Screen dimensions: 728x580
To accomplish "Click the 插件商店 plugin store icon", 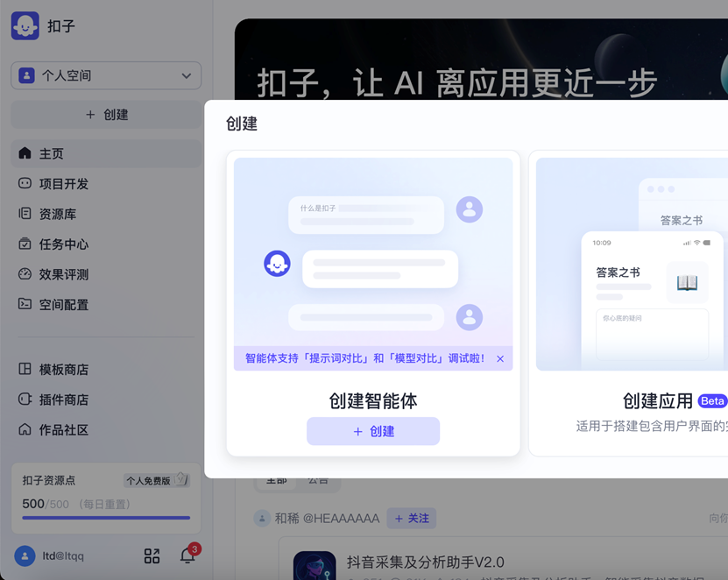I will pos(25,400).
